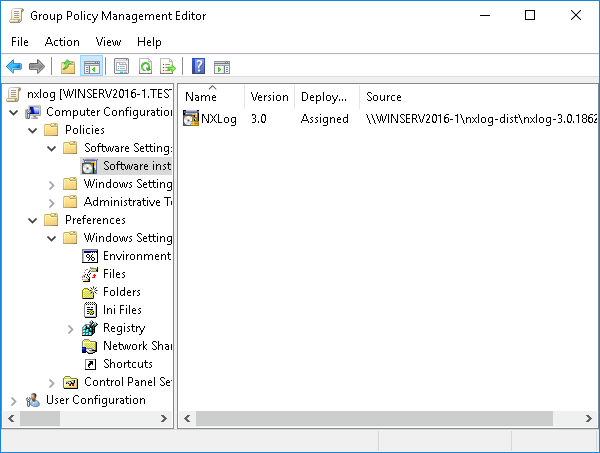Viewport: 600px width, 453px height.
Task: Open the Action menu
Action: pyautogui.click(x=62, y=42)
